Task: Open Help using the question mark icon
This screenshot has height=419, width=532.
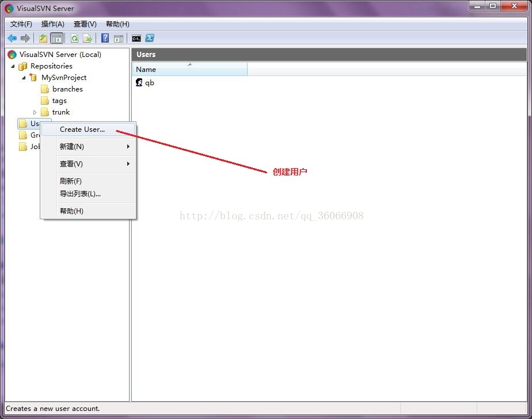Action: 105,38
